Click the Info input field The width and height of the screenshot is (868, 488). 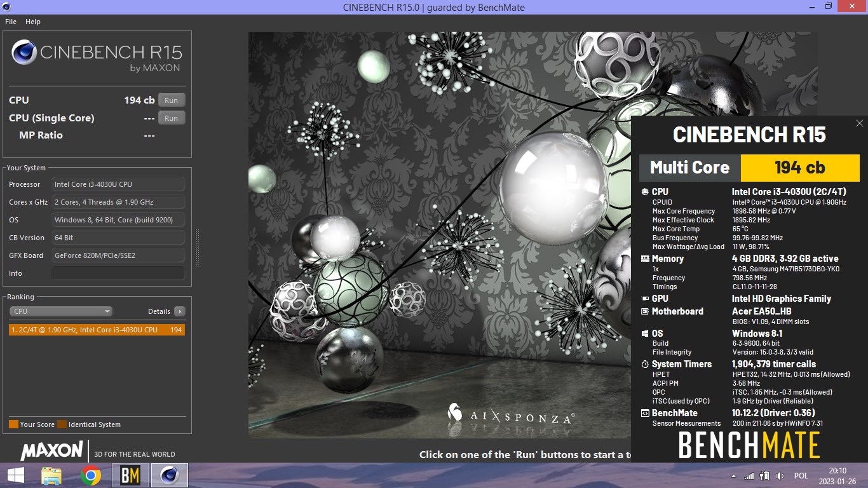coord(118,273)
